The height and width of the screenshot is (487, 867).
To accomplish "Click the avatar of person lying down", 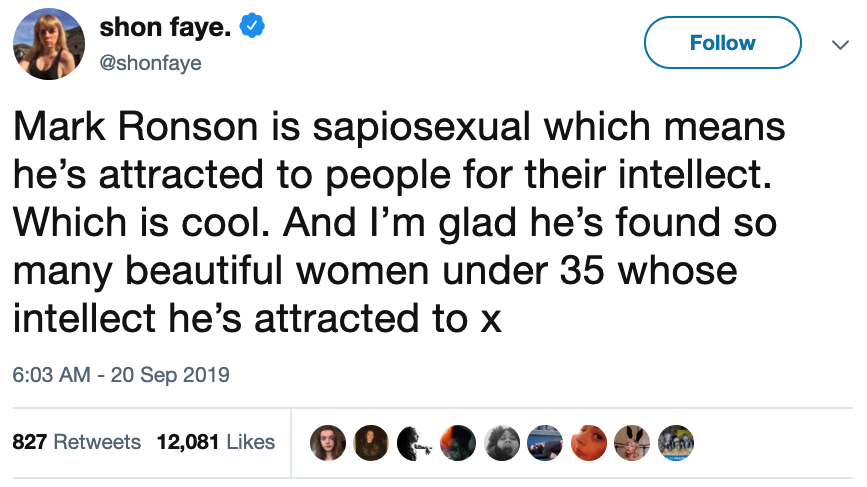I will (543, 441).
